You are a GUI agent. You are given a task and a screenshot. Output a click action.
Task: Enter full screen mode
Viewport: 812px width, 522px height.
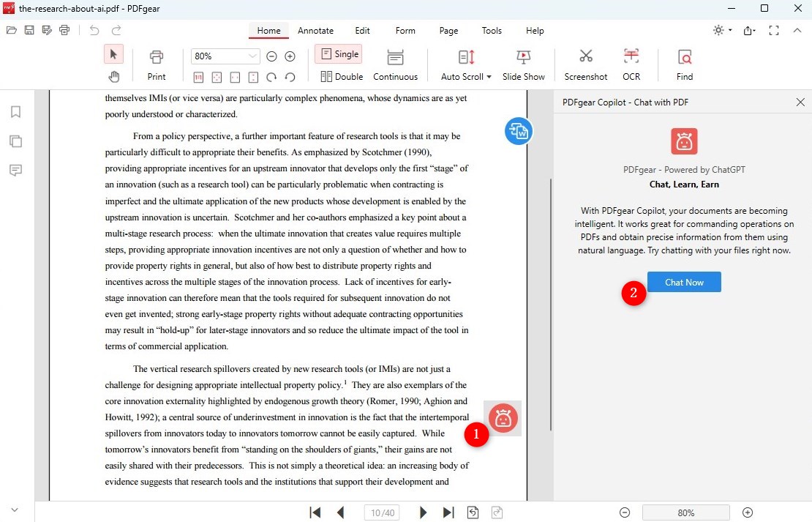774,31
